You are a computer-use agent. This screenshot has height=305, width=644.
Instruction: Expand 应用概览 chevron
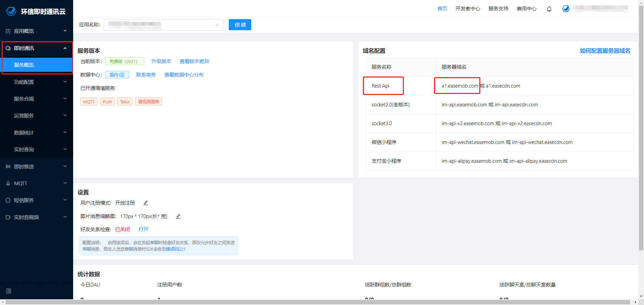65,31
